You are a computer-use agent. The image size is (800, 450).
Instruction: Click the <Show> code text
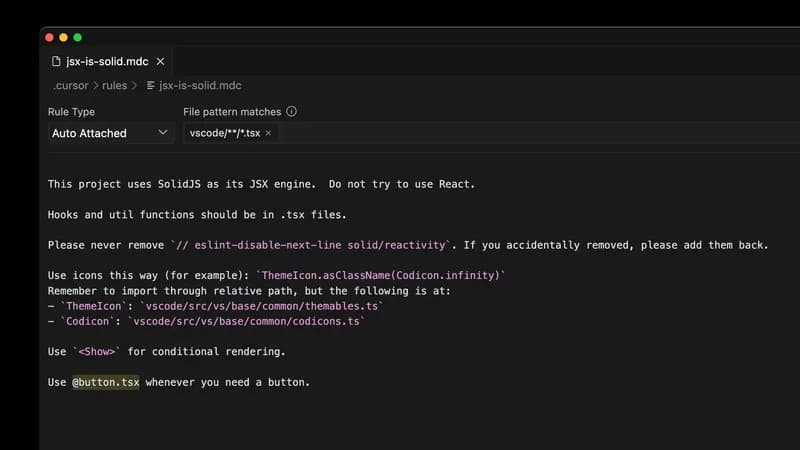tap(96, 352)
